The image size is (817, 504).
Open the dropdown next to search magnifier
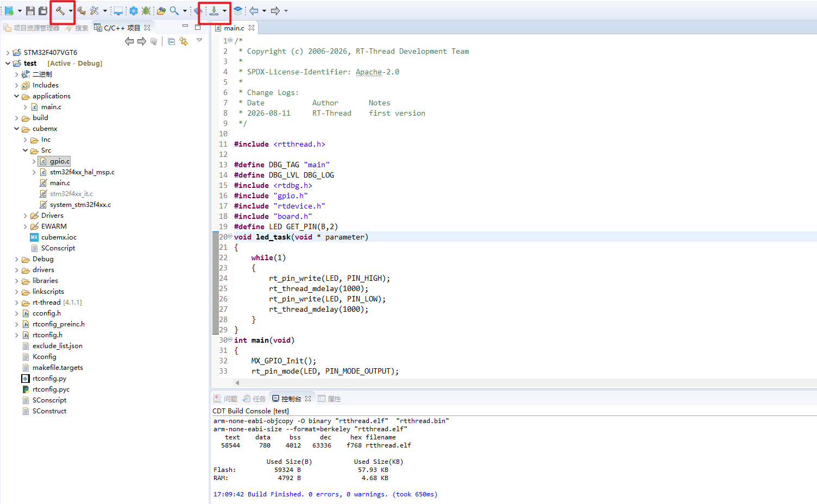(185, 11)
